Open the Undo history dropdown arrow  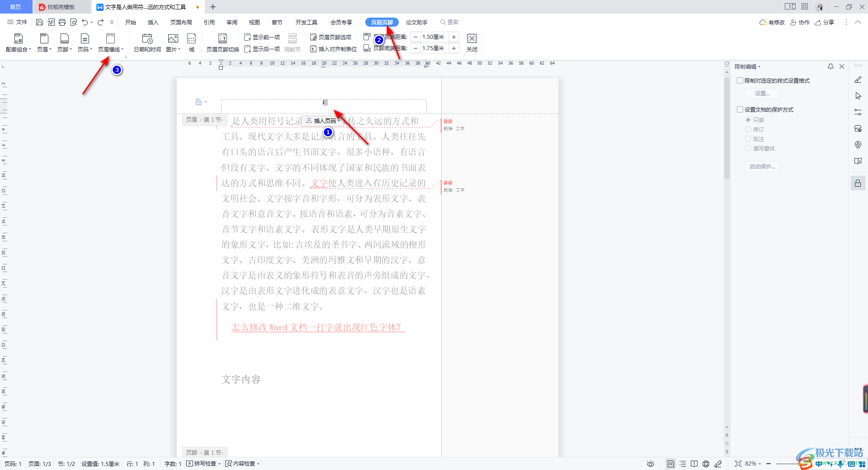[x=91, y=22]
